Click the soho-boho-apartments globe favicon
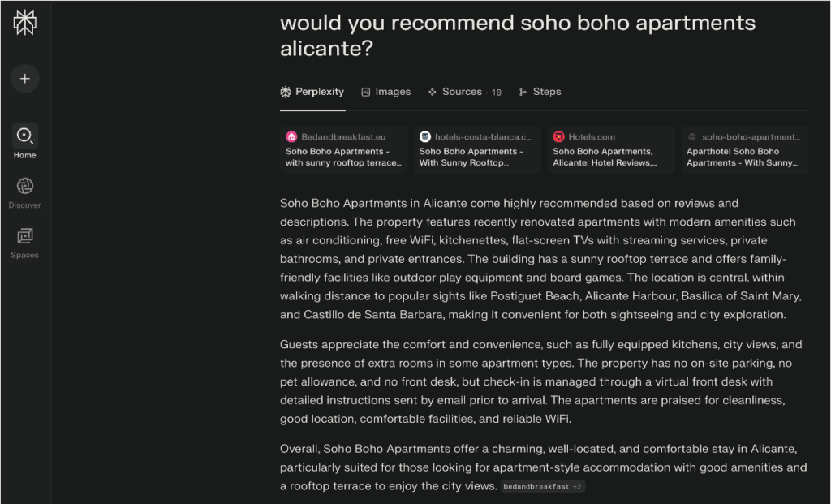Viewport: 831px width, 504px height. click(692, 137)
